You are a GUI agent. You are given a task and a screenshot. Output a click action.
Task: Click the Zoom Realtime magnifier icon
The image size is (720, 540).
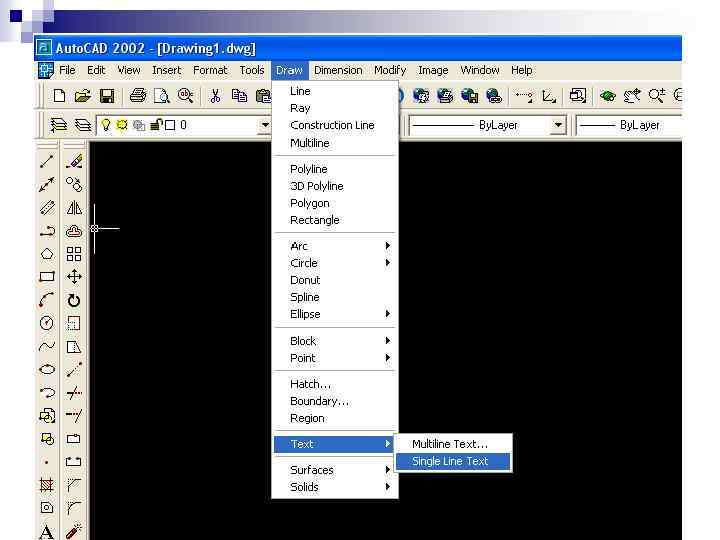point(657,96)
